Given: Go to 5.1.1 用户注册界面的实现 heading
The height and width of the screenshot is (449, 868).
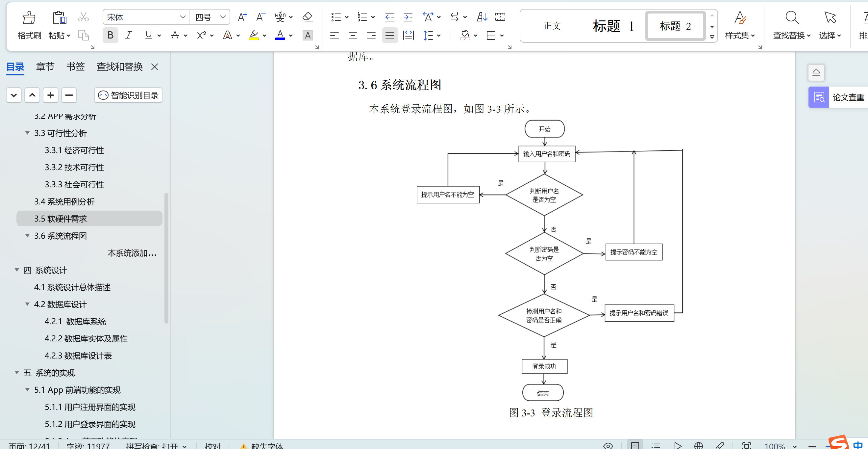Looking at the screenshot, I should (90, 407).
